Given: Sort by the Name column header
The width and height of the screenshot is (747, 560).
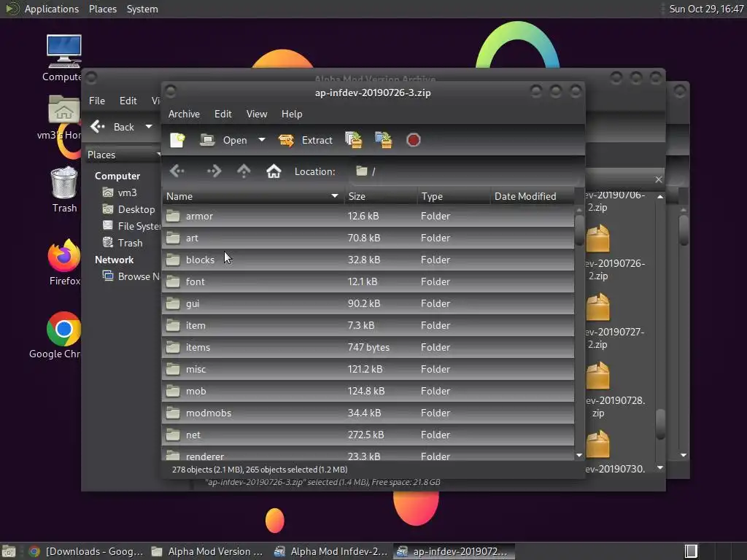Looking at the screenshot, I should (252, 196).
